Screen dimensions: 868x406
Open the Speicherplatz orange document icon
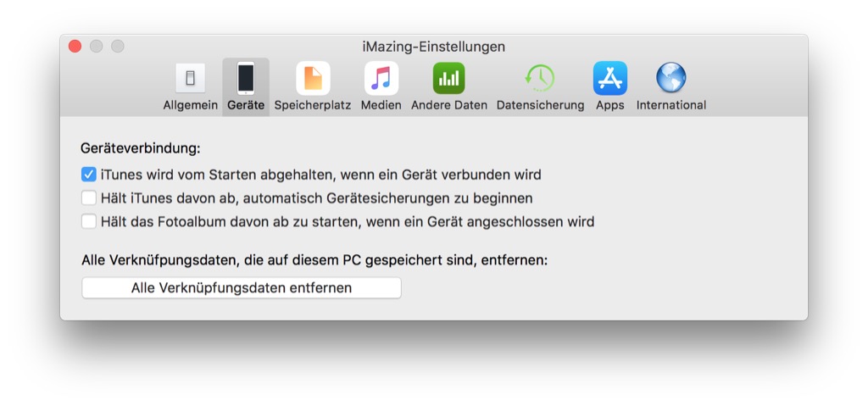[x=313, y=78]
